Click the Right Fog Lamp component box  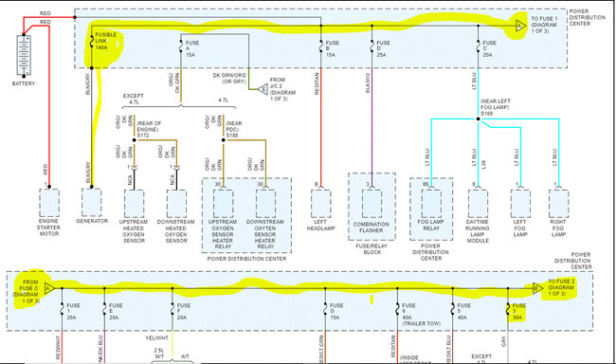[558, 204]
